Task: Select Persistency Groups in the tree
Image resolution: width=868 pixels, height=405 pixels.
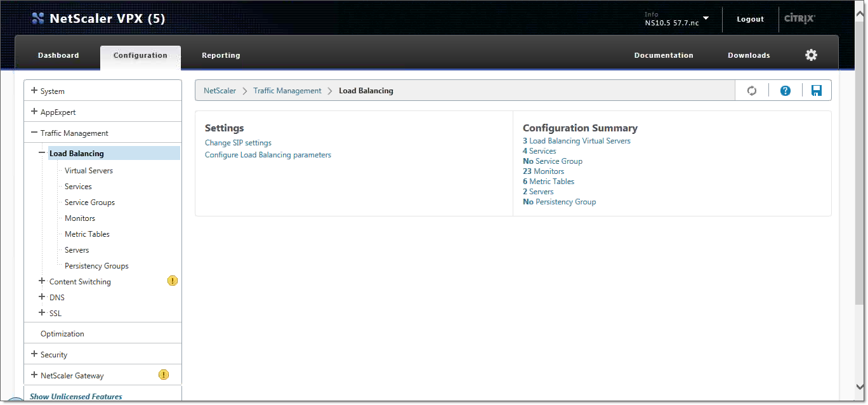Action: pyautogui.click(x=96, y=266)
